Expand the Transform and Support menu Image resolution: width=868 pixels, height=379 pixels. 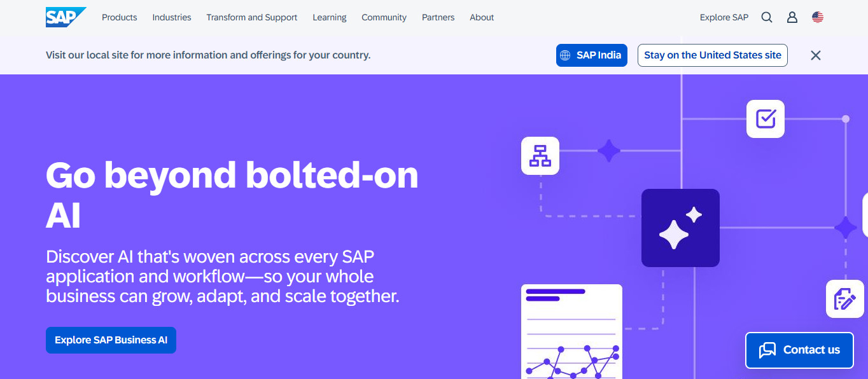point(252,18)
